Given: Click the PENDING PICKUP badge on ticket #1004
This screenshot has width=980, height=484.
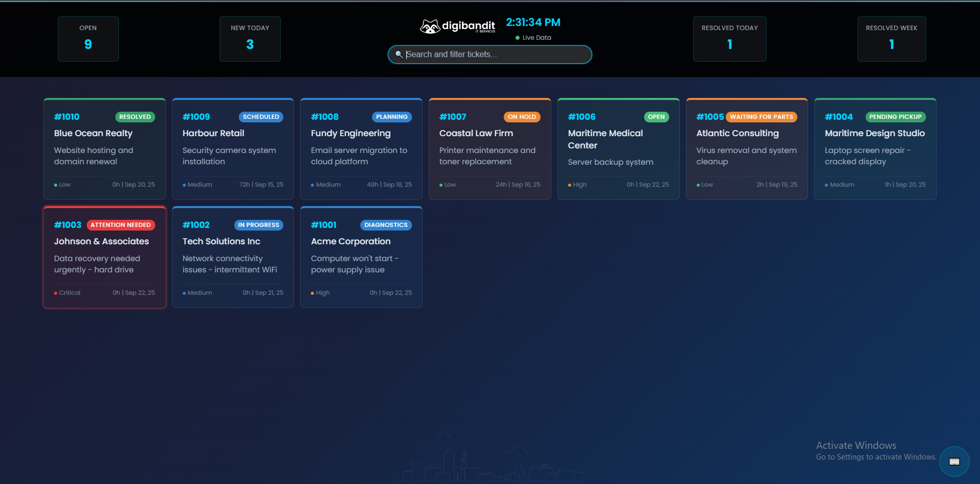Looking at the screenshot, I should (895, 117).
